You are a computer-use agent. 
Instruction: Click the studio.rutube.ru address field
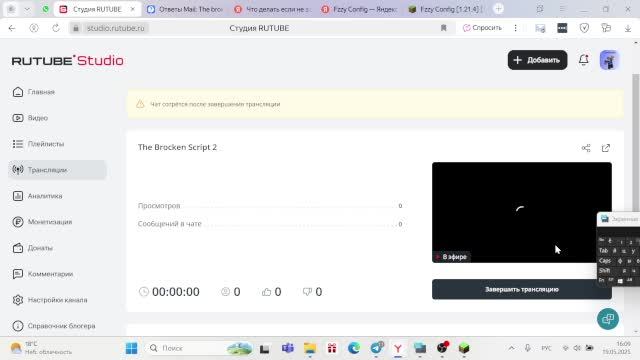tap(116, 28)
